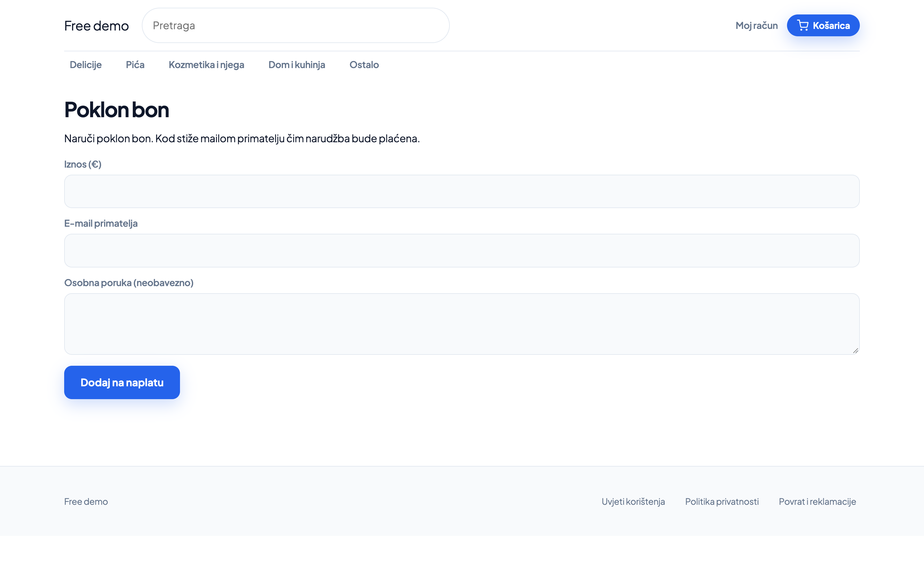Open Kozmetika i njega category
Viewport: 924px width, 578px height.
206,65
